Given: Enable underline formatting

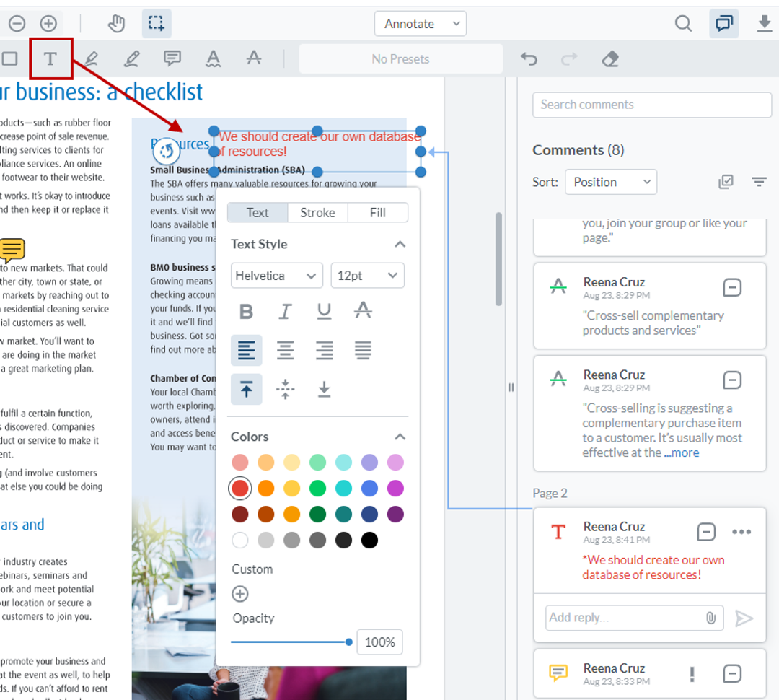Looking at the screenshot, I should click(x=324, y=311).
